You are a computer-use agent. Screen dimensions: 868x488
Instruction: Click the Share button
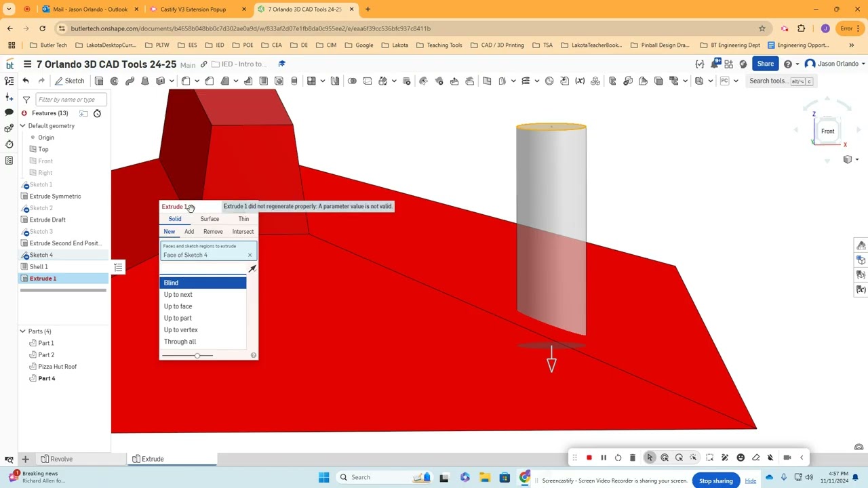[765, 64]
